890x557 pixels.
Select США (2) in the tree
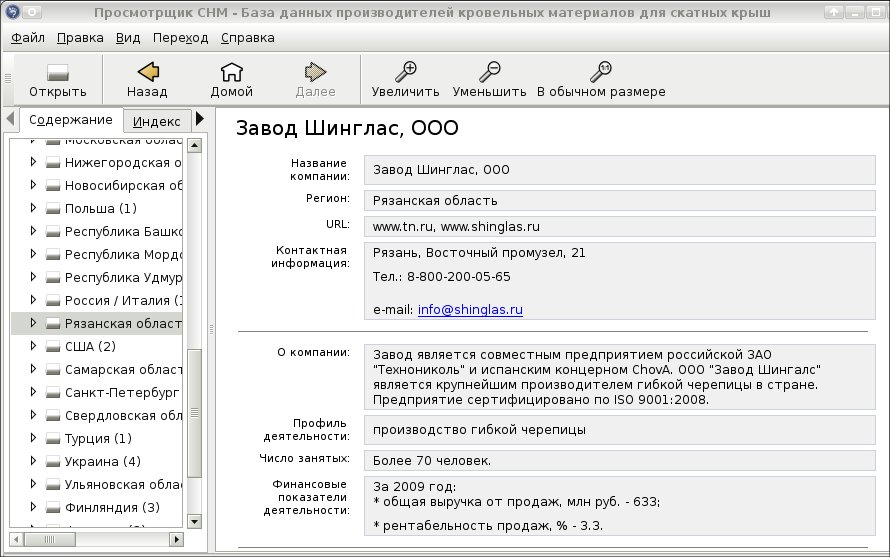(x=90, y=346)
